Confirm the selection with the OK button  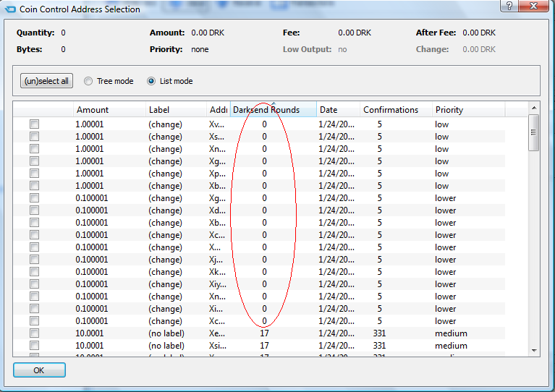point(39,370)
